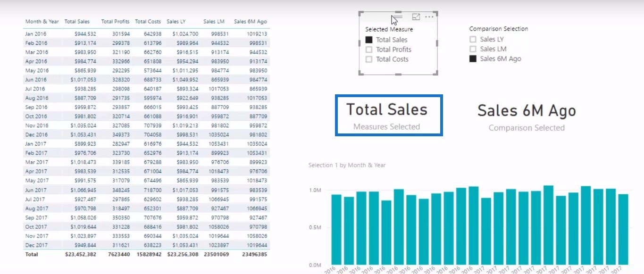Click the Nov 2016 month cell

point(36,125)
